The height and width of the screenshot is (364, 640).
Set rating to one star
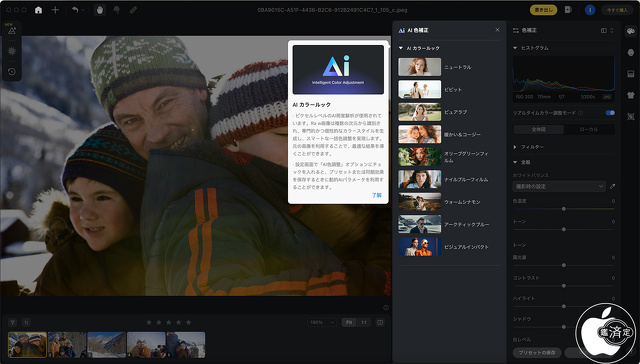pos(149,322)
